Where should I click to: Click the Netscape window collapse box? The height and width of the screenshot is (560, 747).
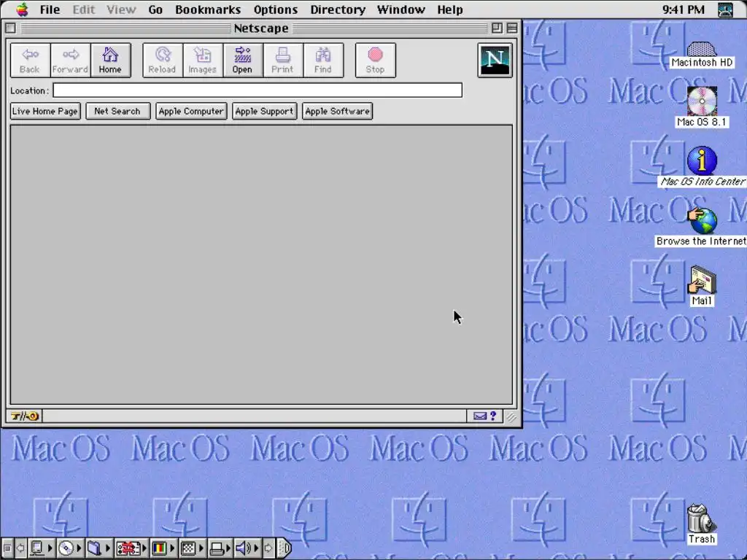pyautogui.click(x=512, y=28)
